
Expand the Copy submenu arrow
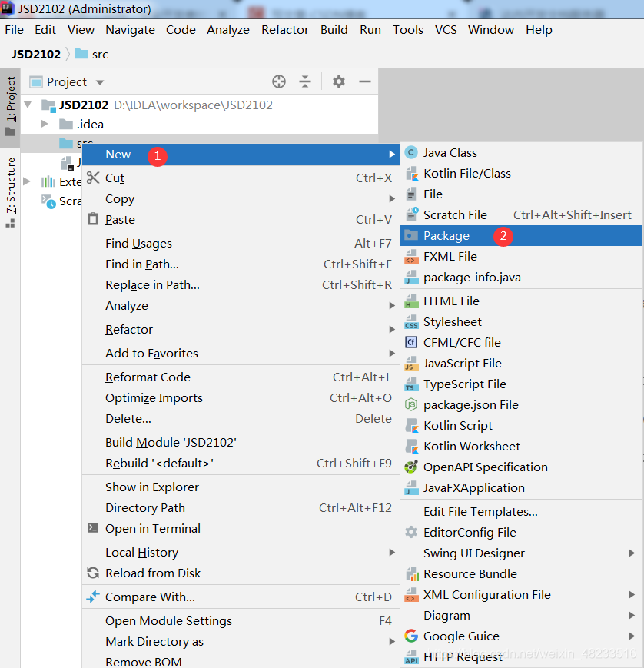click(x=392, y=198)
